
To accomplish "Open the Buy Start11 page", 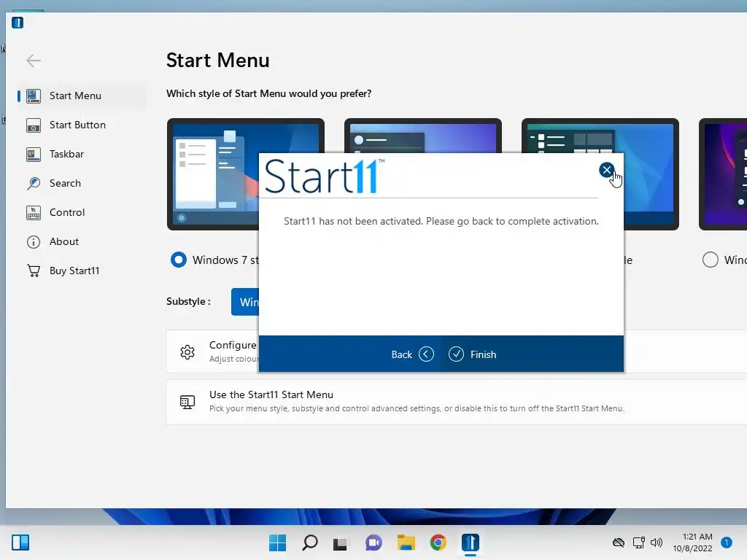I will [81, 271].
